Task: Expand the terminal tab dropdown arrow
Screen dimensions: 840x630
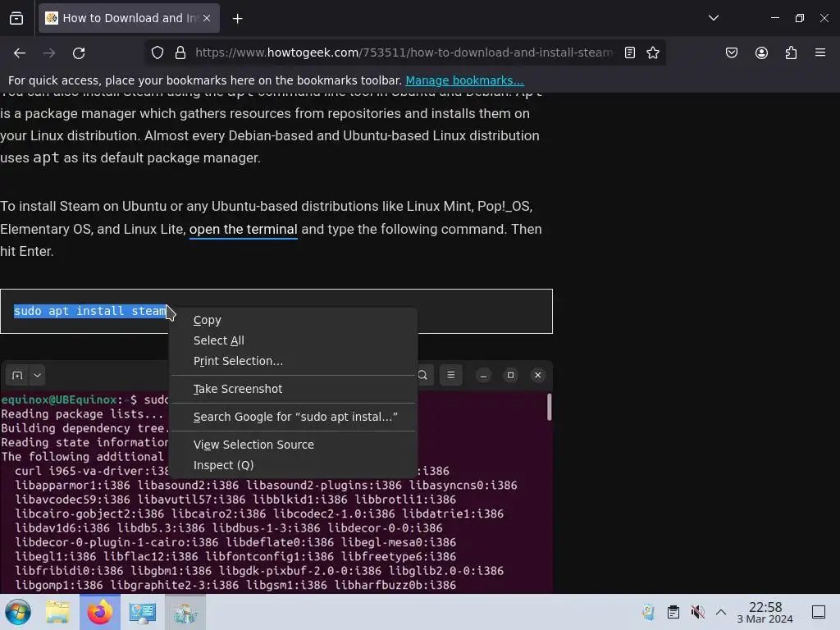Action: point(38,375)
